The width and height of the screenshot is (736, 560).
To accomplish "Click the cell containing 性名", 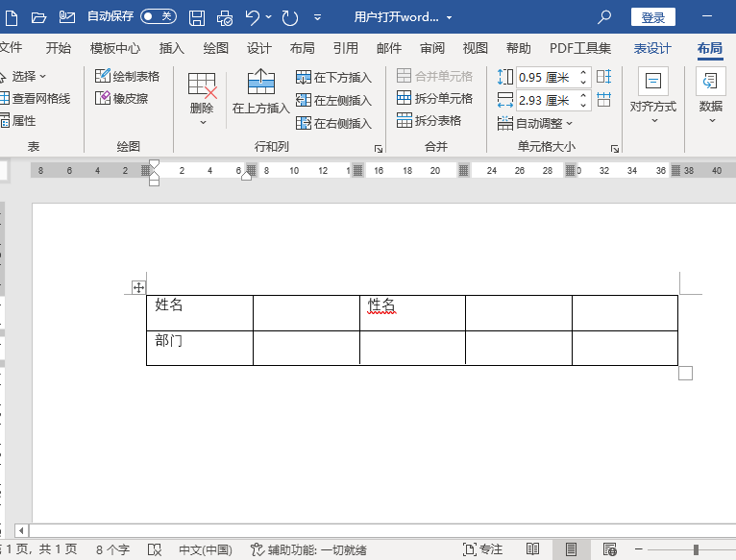I will click(x=412, y=313).
